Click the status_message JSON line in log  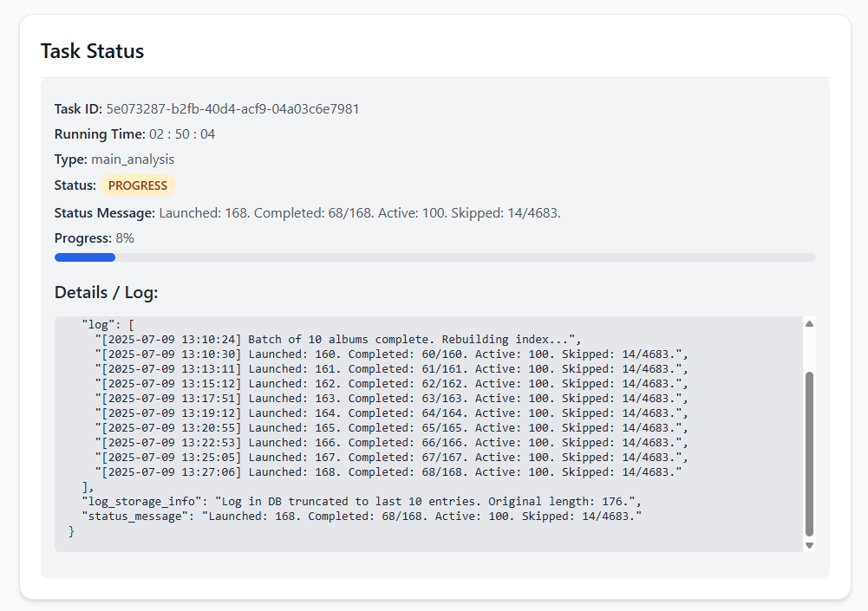[x=361, y=517]
